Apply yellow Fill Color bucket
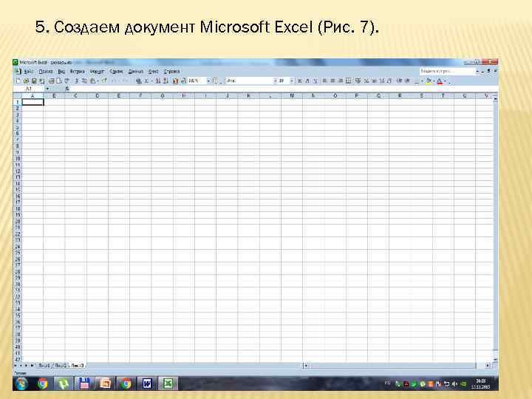This screenshot has height=399, width=532. pyautogui.click(x=429, y=81)
